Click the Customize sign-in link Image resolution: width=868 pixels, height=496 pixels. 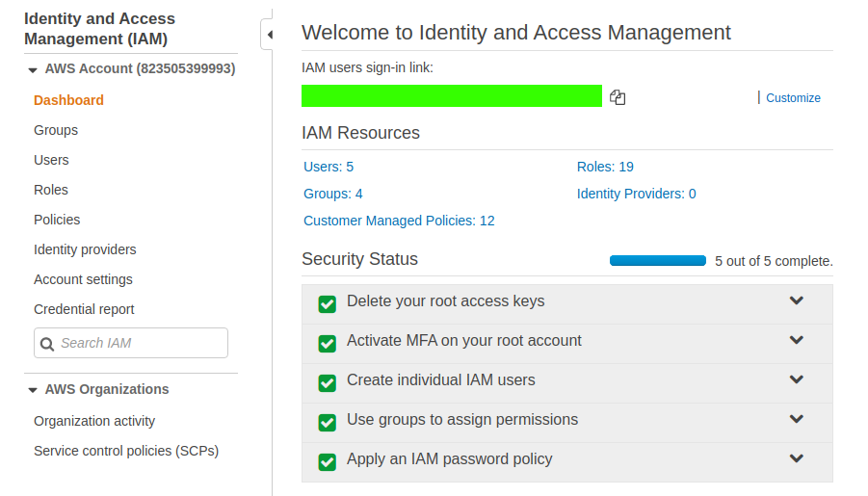click(x=793, y=98)
